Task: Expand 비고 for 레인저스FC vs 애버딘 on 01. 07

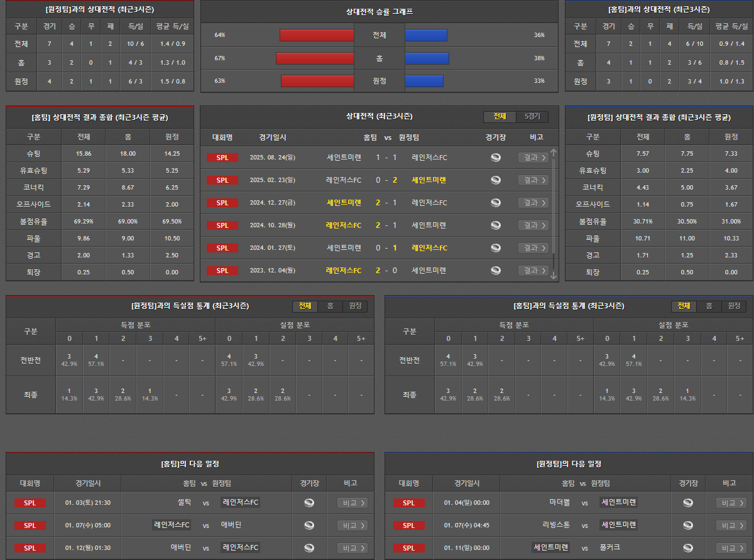Action: click(352, 525)
